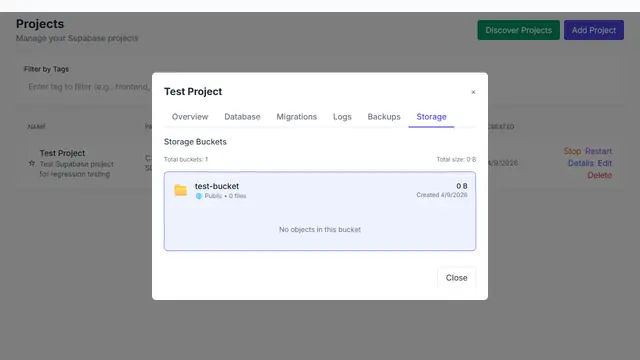This screenshot has height=360, width=640.
Task: Click the NAME column header
Action: coord(37,127)
